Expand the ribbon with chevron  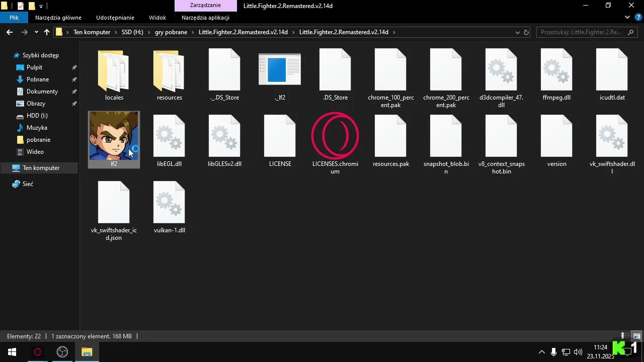(x=627, y=17)
